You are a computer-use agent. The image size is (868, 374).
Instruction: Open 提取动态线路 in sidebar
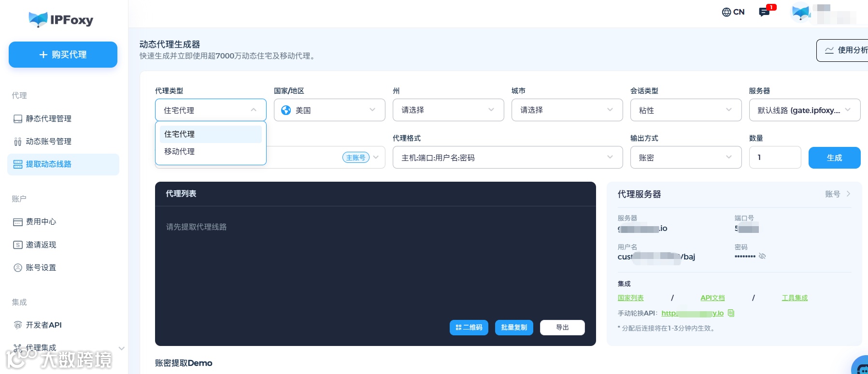(63, 164)
